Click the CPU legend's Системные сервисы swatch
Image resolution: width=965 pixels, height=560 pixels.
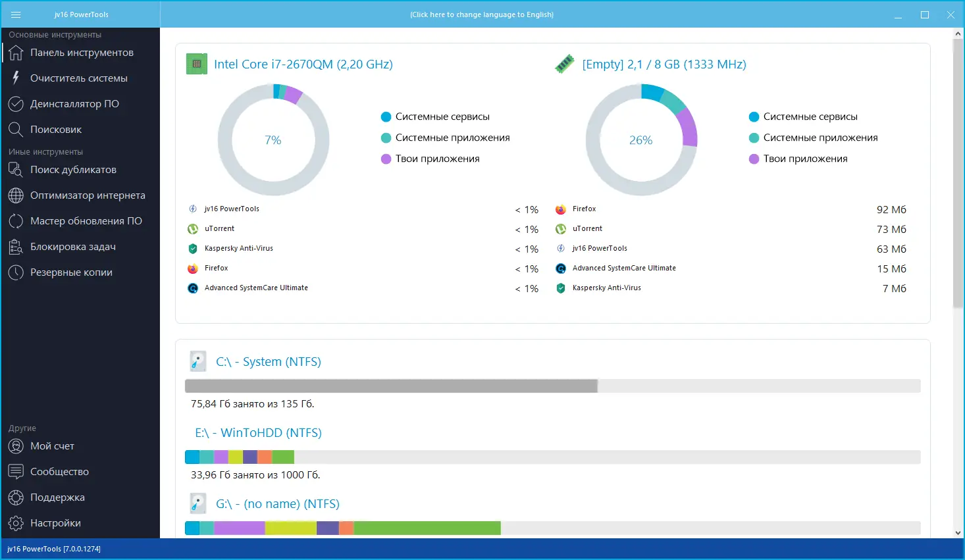pyautogui.click(x=386, y=117)
